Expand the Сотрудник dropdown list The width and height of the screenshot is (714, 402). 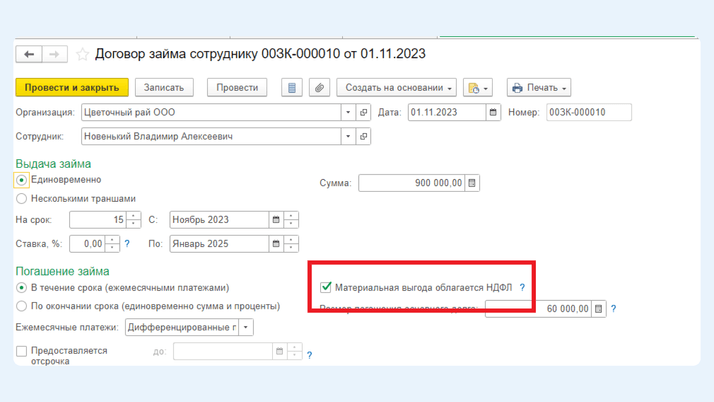click(x=348, y=136)
